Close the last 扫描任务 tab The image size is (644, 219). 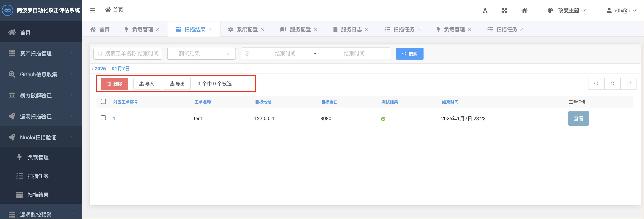pos(522,29)
